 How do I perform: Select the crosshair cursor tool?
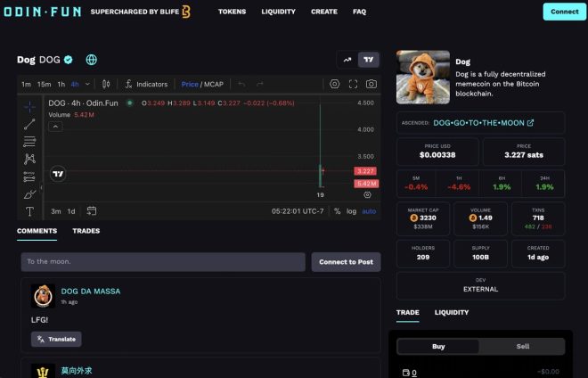29,107
